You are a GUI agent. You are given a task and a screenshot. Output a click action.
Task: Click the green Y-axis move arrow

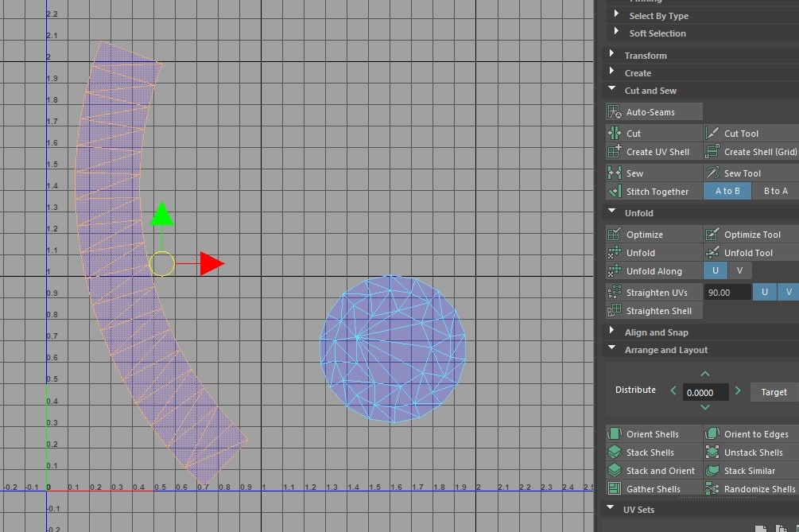[162, 213]
